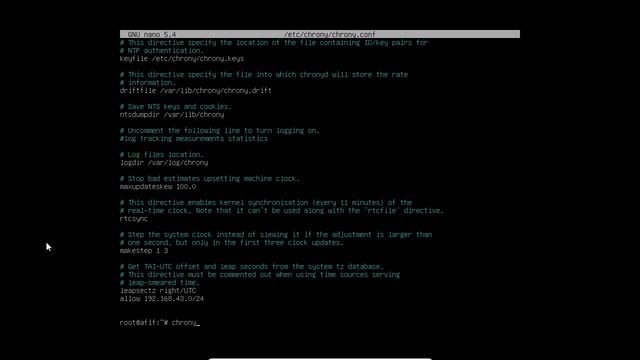
Task: Click the '# Uncomment the following line' comment
Action: (220, 131)
